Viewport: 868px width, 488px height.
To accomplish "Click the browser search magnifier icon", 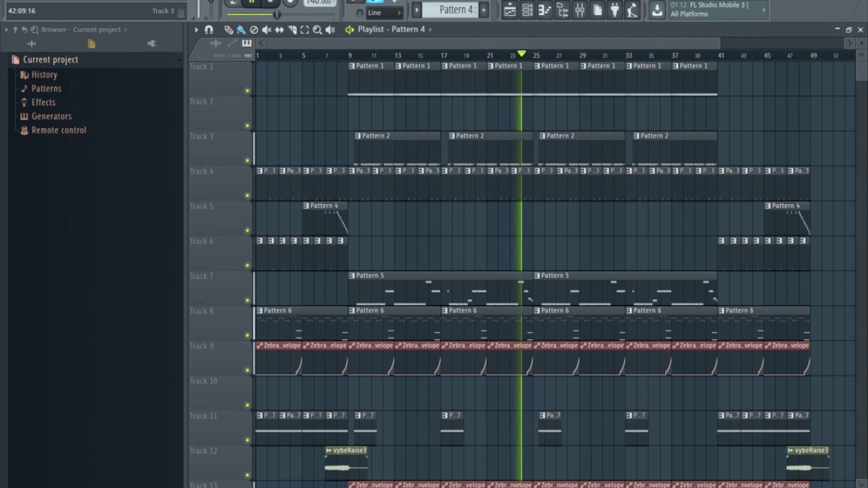I will point(34,29).
